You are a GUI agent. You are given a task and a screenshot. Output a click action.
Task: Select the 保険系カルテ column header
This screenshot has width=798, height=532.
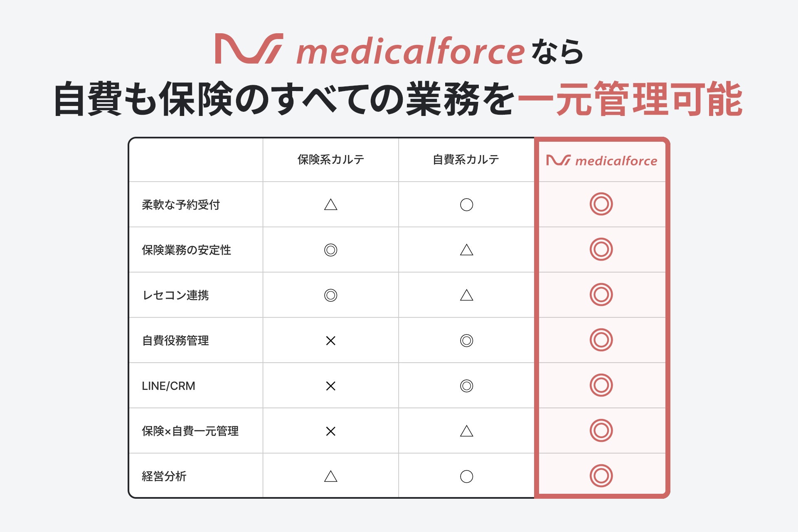coord(330,160)
